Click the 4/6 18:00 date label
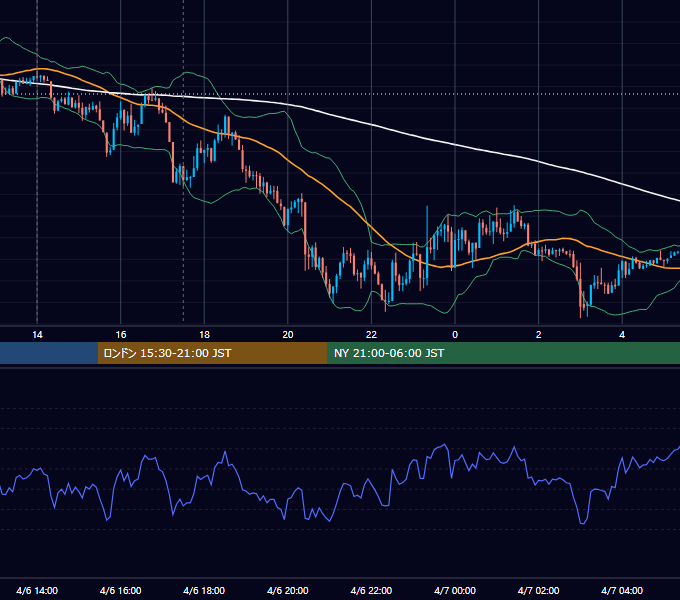 tap(204, 590)
